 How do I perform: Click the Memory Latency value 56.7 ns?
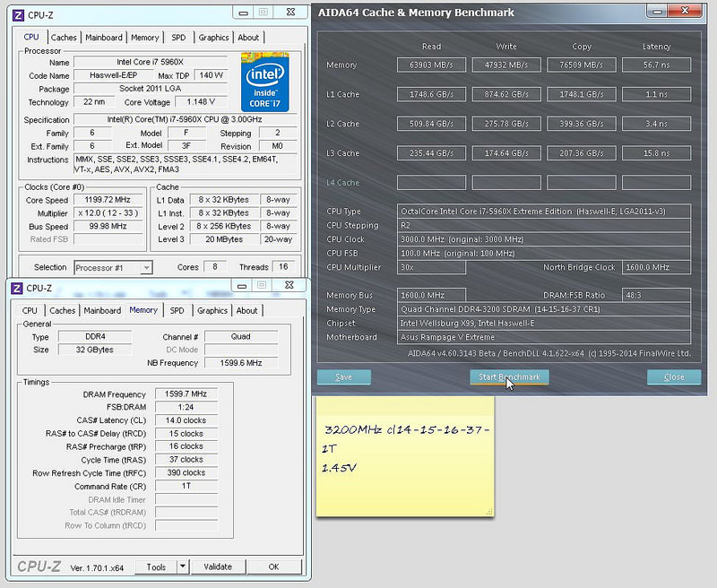pos(656,65)
